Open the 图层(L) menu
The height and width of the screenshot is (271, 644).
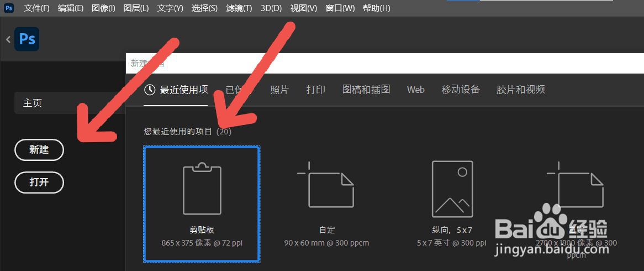click(136, 8)
